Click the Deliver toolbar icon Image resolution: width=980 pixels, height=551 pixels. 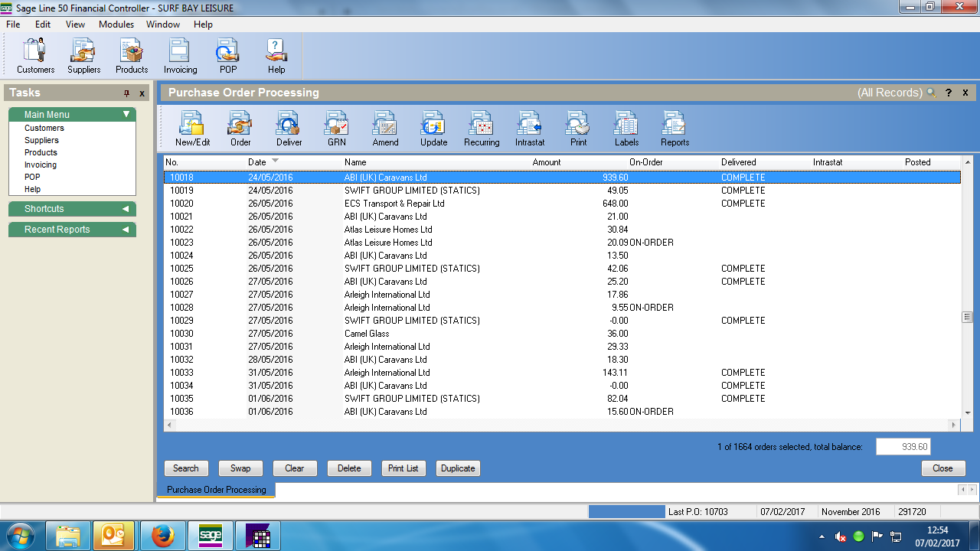pyautogui.click(x=289, y=129)
